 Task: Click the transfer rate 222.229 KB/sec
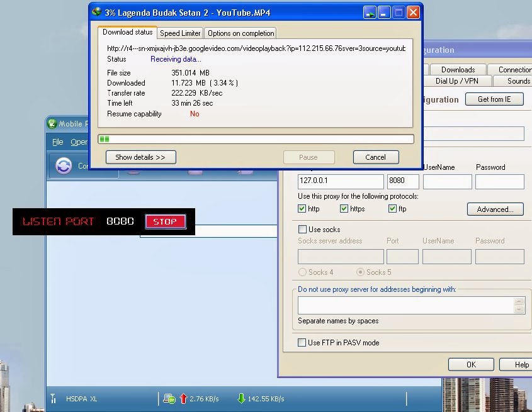pos(197,93)
